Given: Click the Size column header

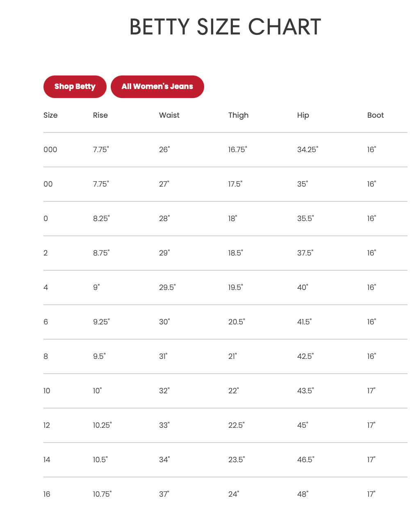Looking at the screenshot, I should (x=50, y=115).
